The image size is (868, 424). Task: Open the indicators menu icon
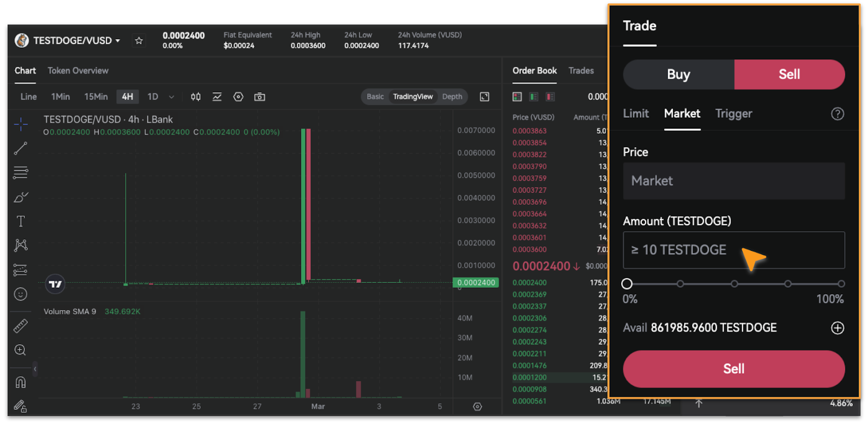[x=217, y=97]
